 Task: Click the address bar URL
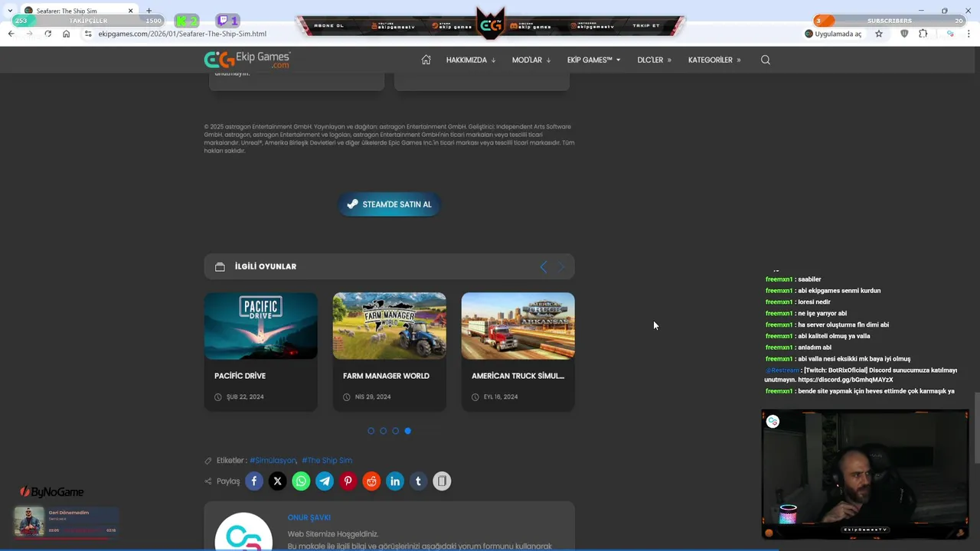point(182,34)
